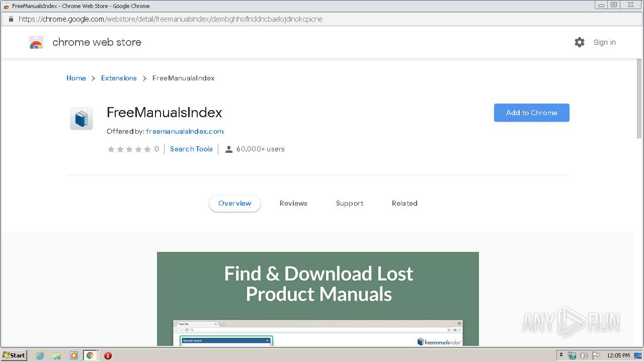Open the freemanualsindex.com publisher link
The height and width of the screenshot is (362, 644).
[185, 131]
